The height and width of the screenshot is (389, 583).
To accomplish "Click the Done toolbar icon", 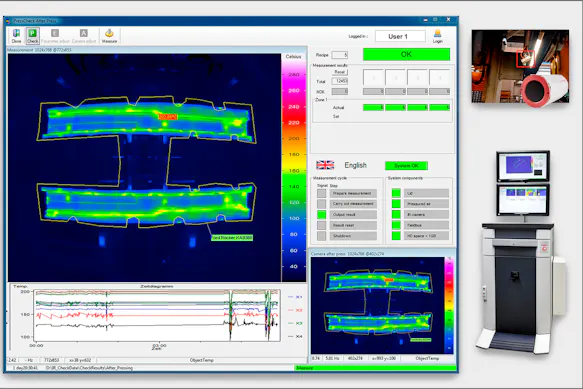I will [x=16, y=36].
